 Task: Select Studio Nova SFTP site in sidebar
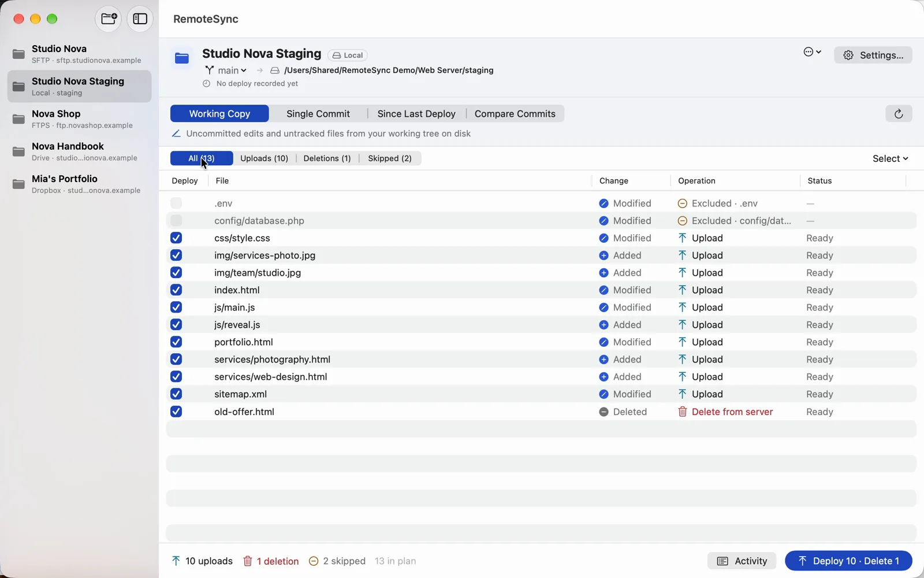79,54
